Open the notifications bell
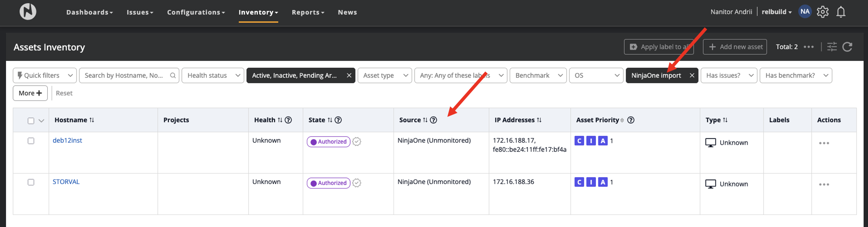The height and width of the screenshot is (227, 868). coord(841,12)
